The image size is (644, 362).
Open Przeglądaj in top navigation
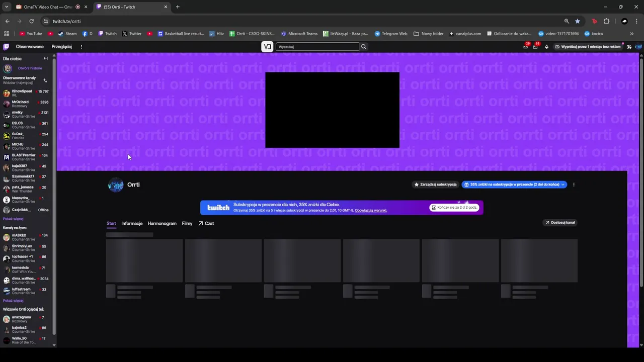(x=61, y=47)
